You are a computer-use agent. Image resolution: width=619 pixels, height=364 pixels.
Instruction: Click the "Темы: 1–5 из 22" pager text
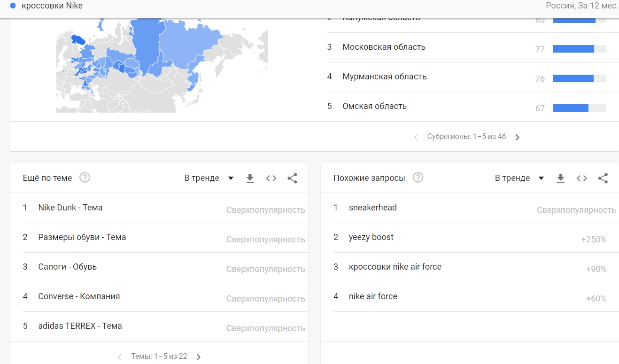pos(159,356)
